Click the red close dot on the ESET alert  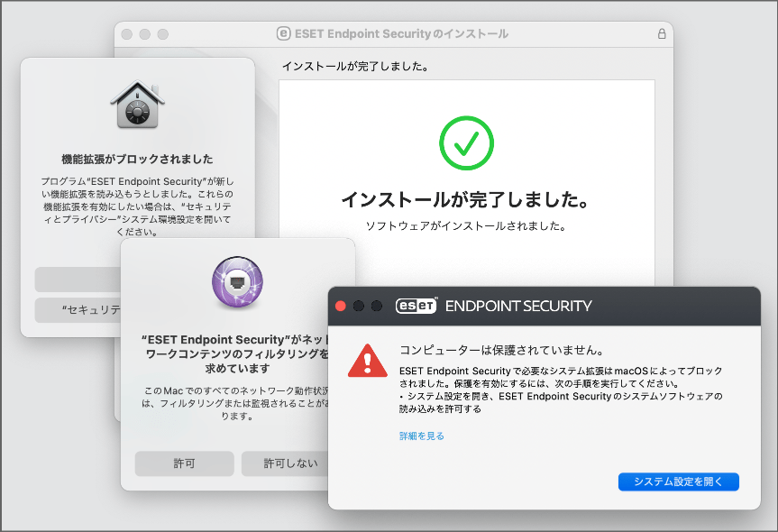(340, 307)
